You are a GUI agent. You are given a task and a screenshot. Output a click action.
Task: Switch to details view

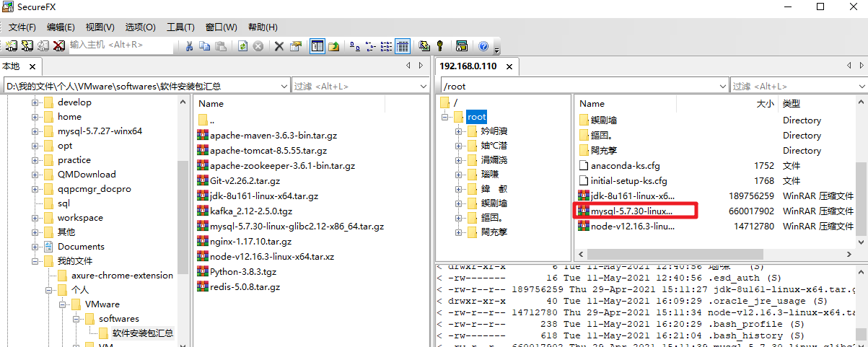coord(403,46)
